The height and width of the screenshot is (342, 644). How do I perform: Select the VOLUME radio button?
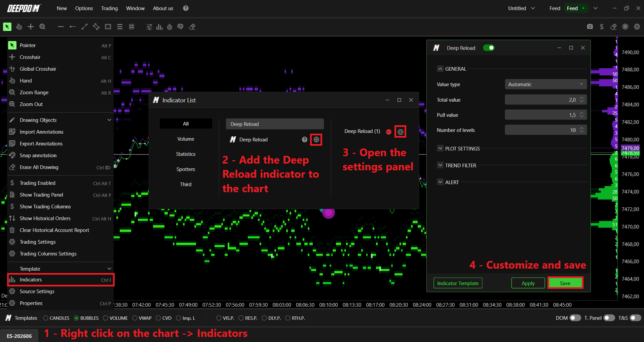106,318
